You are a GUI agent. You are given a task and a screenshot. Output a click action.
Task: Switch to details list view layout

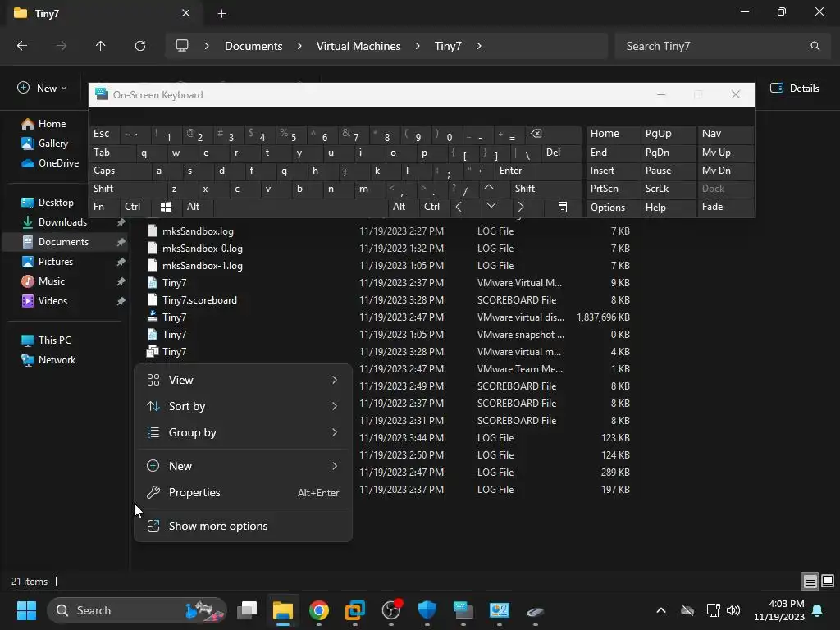pyautogui.click(x=810, y=581)
